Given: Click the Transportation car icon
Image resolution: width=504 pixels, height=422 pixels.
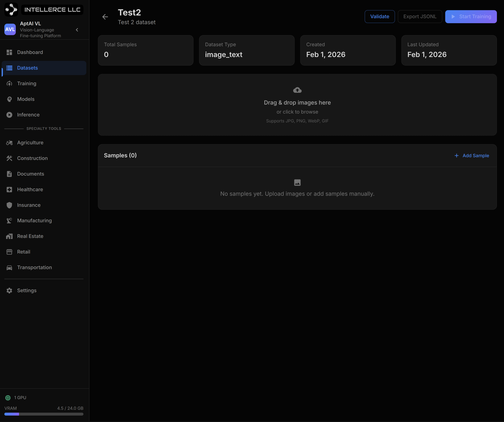Looking at the screenshot, I should coord(9,267).
